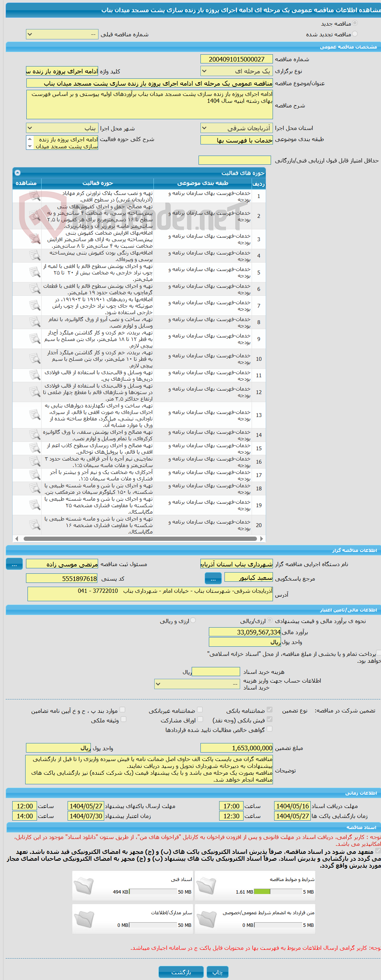Open view icon for activity row 4

coord(35,256)
